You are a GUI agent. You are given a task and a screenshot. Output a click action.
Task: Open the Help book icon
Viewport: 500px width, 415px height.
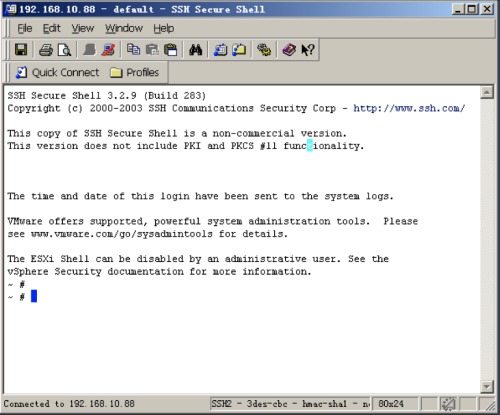(289, 50)
